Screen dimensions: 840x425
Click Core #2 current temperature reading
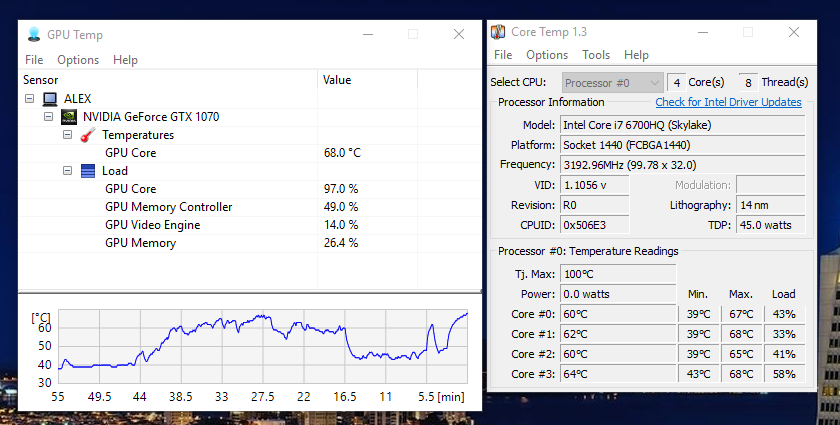point(618,354)
